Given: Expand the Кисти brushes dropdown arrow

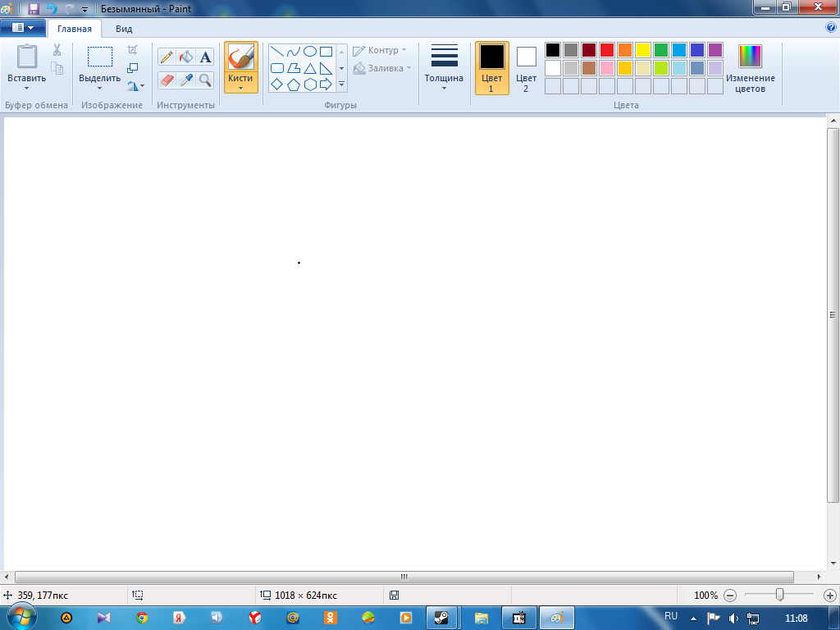Looking at the screenshot, I should pyautogui.click(x=240, y=89).
